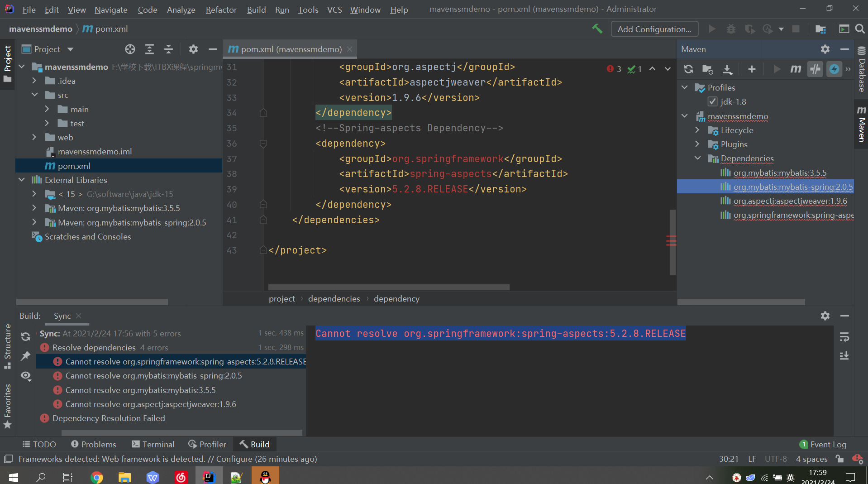Image resolution: width=868 pixels, height=484 pixels.
Task: Close the pom.xml editor tab
Action: pyautogui.click(x=350, y=49)
